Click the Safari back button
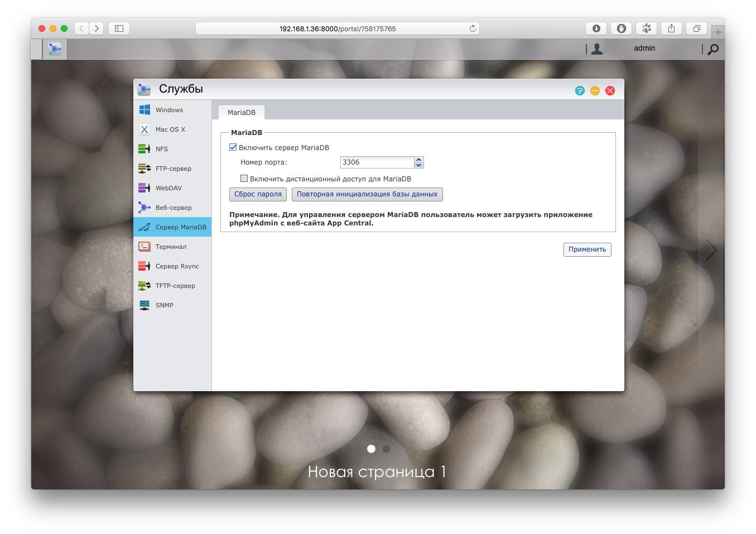 81,28
